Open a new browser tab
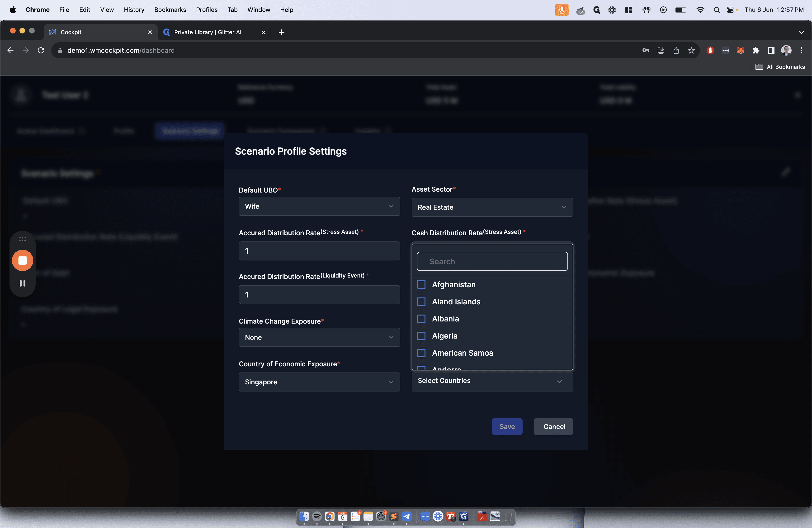The width and height of the screenshot is (812, 528). click(x=282, y=32)
